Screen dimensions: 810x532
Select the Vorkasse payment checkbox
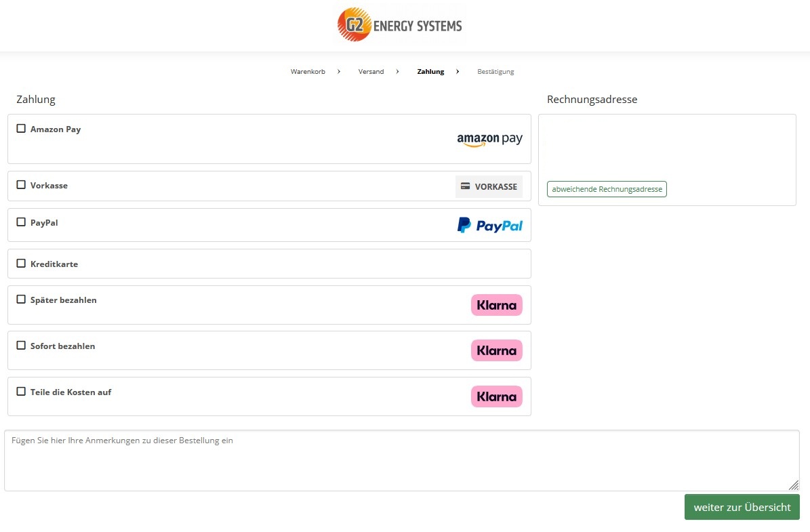21,185
